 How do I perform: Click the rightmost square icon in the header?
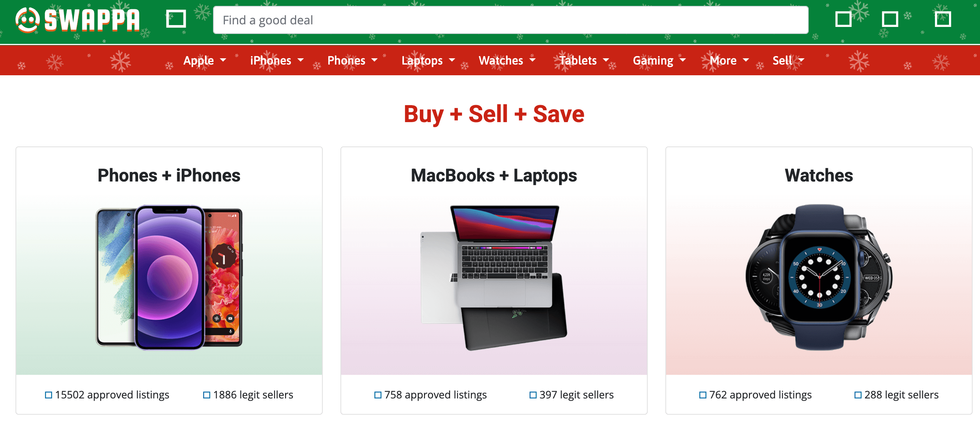(x=943, y=19)
